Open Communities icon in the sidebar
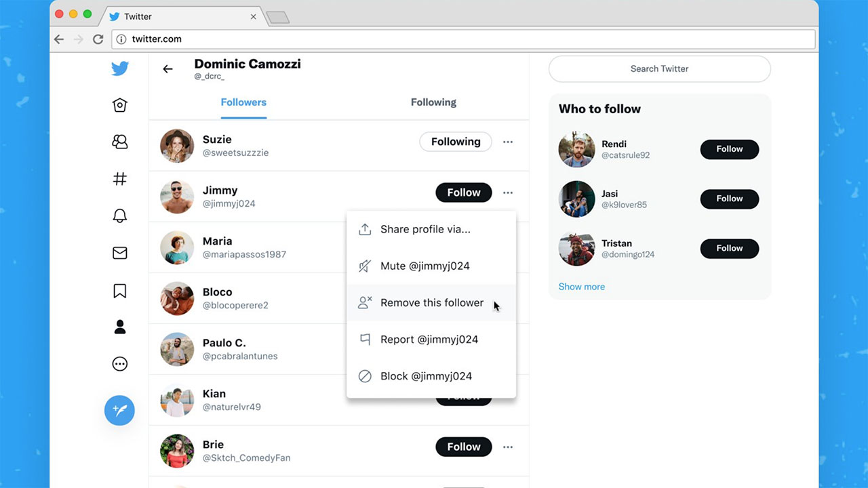Viewport: 868px width, 488px height. (120, 142)
